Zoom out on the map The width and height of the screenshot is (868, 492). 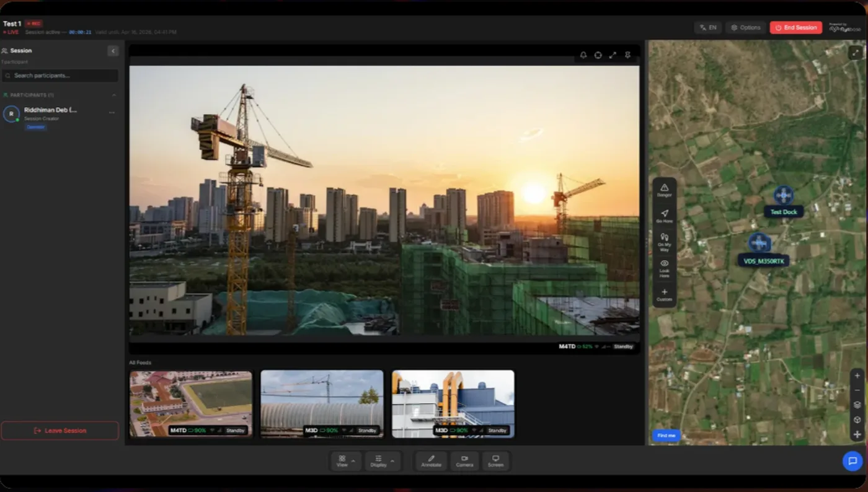857,390
